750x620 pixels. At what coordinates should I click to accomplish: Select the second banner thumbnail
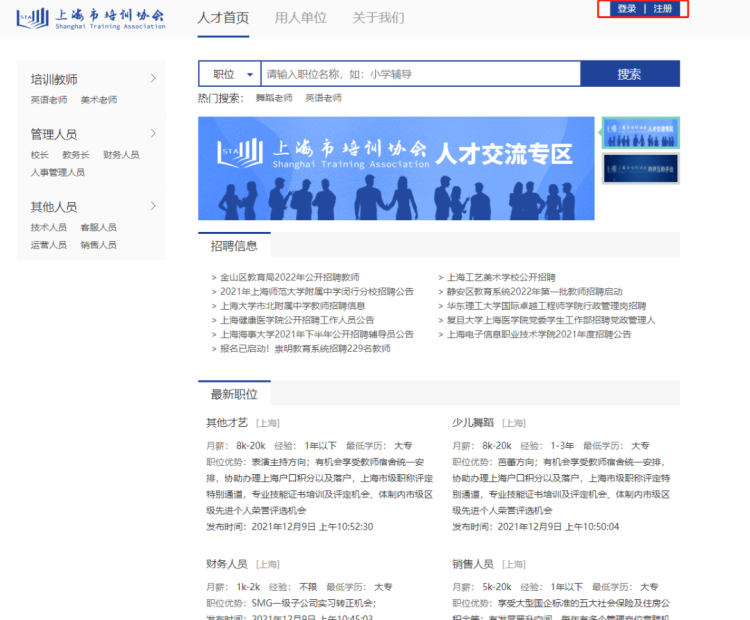pos(640,168)
